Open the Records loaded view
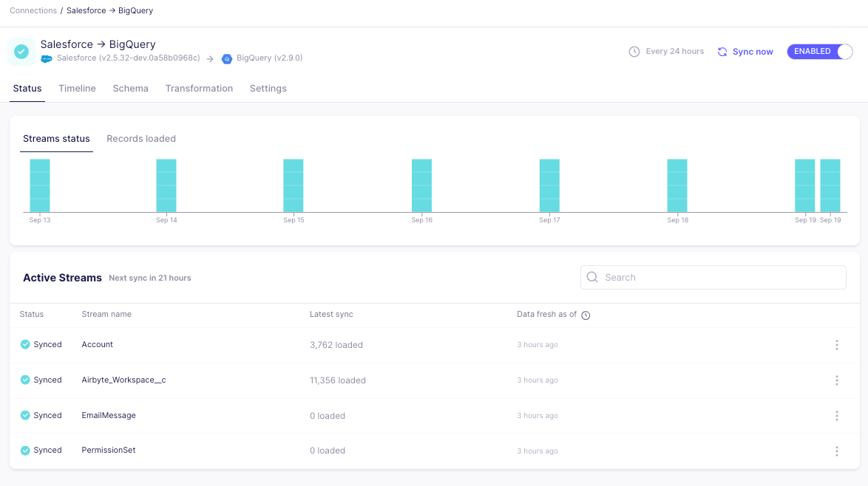Screen dimensions: 868x486 tap(140, 138)
